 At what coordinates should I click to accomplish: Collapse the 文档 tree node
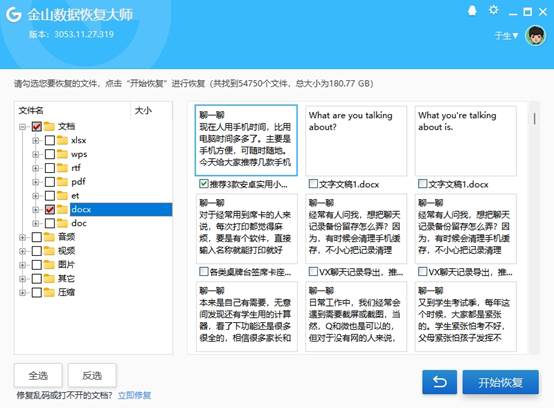click(x=22, y=126)
